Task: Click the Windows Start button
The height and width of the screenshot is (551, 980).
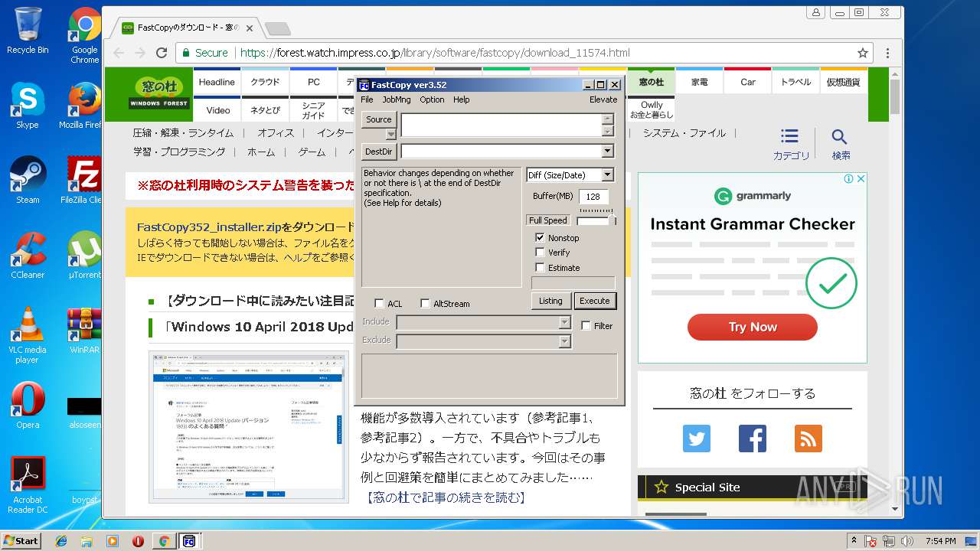Action: [21, 541]
